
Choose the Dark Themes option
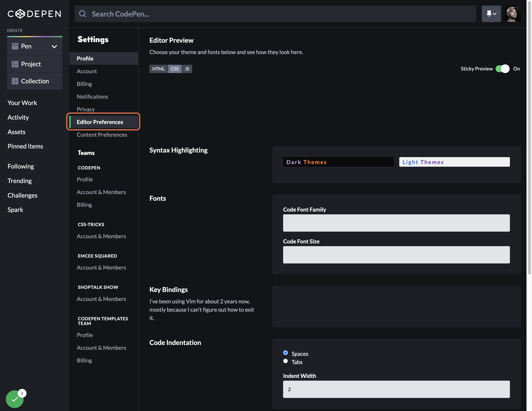[x=338, y=162]
